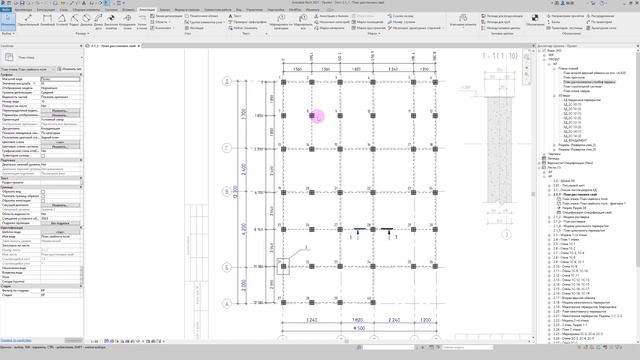Switch to the Structure (Конструкция) ribbon tab

(46, 9)
